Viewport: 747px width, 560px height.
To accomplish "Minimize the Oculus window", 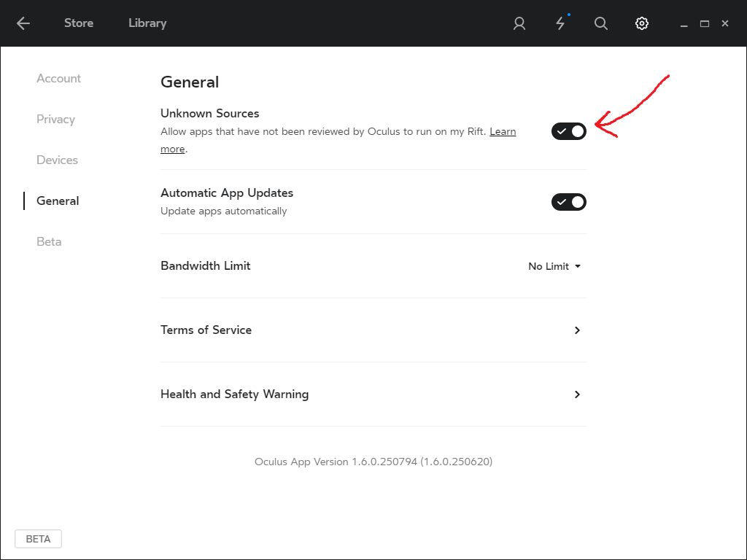I will tap(684, 24).
